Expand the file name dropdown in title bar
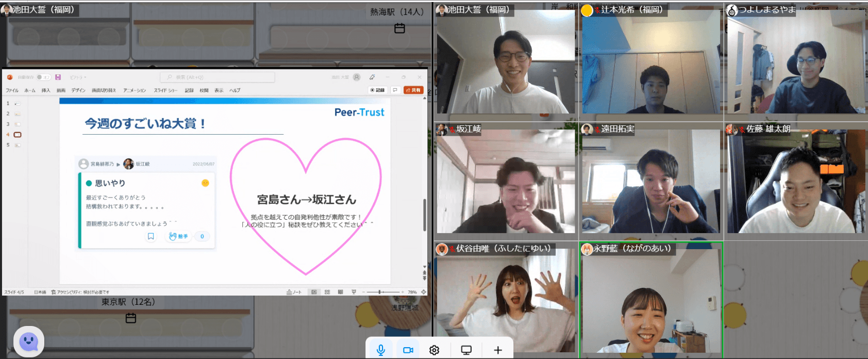Screen dimensions: 868x359 (78, 77)
